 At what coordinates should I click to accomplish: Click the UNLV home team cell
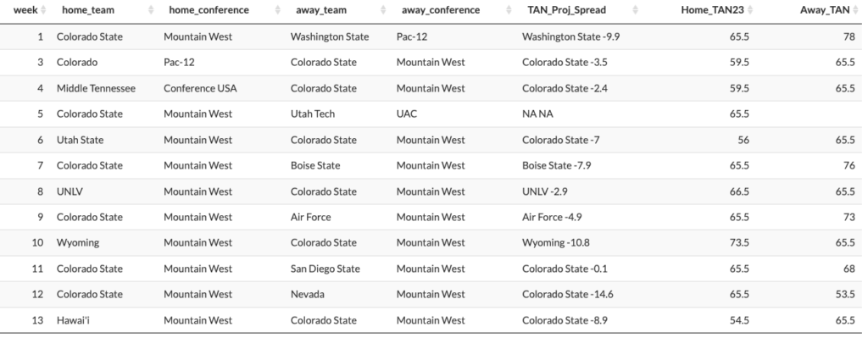pyautogui.click(x=70, y=191)
